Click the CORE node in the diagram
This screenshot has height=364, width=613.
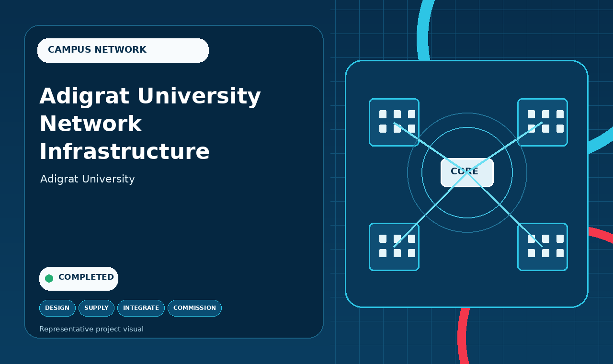point(467,172)
